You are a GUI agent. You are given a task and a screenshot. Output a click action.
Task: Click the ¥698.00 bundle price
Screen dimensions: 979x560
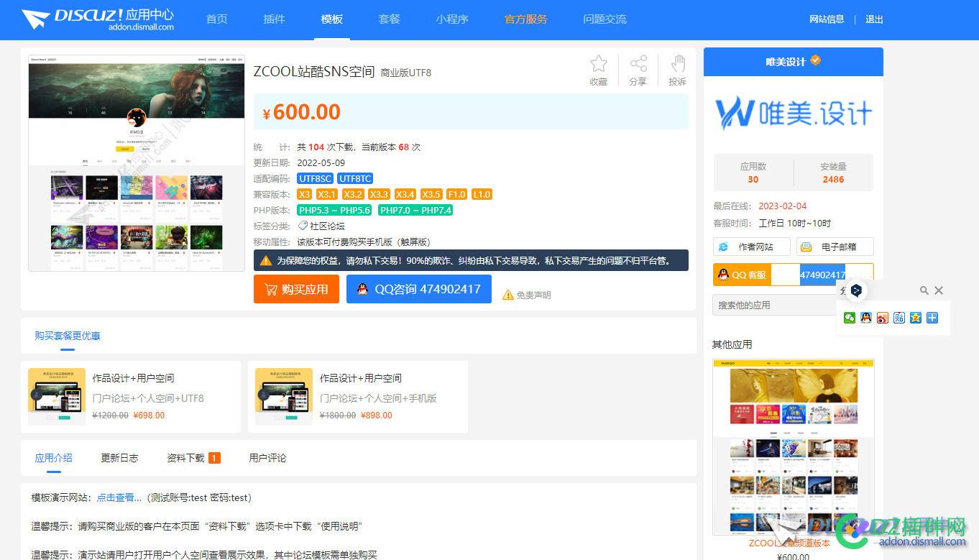[149, 416]
